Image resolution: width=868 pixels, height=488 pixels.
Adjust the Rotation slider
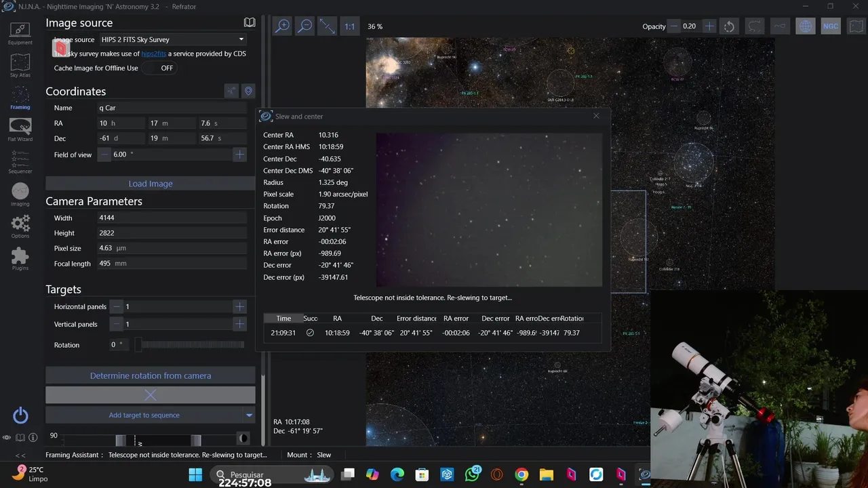click(x=190, y=345)
